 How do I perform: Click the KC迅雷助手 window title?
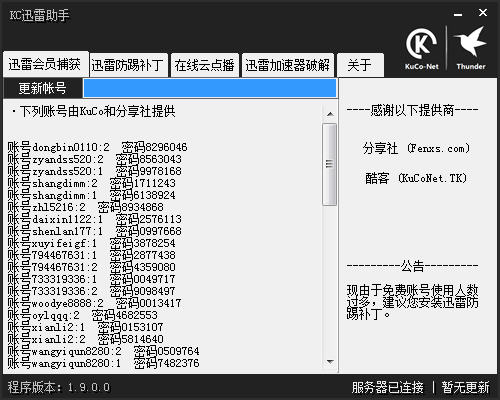39,15
